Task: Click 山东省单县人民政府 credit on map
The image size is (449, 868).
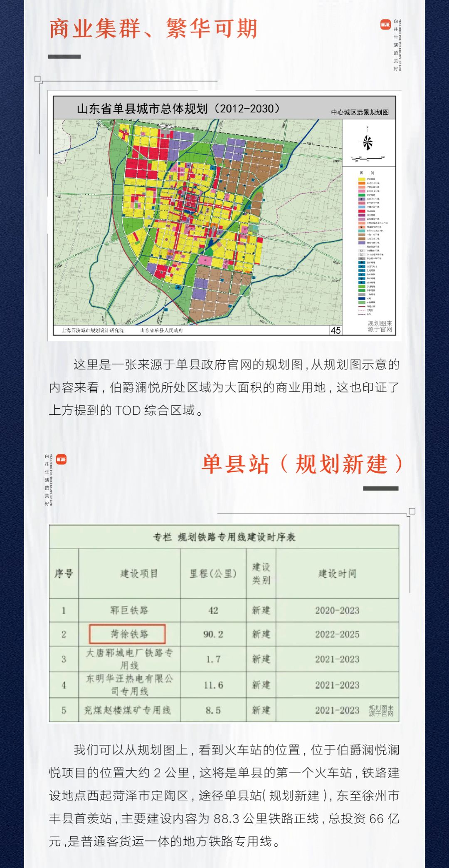Action: coord(161,330)
